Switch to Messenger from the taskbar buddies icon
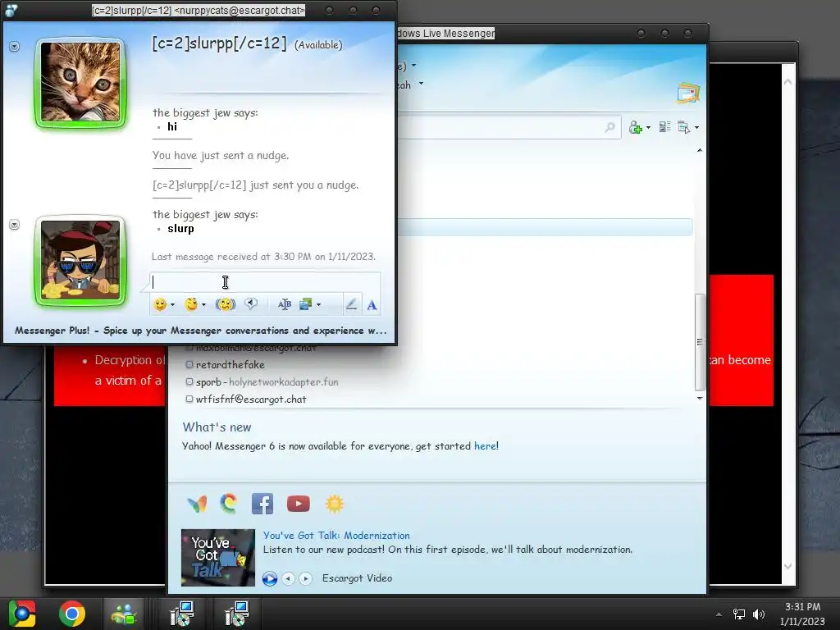 point(124,614)
